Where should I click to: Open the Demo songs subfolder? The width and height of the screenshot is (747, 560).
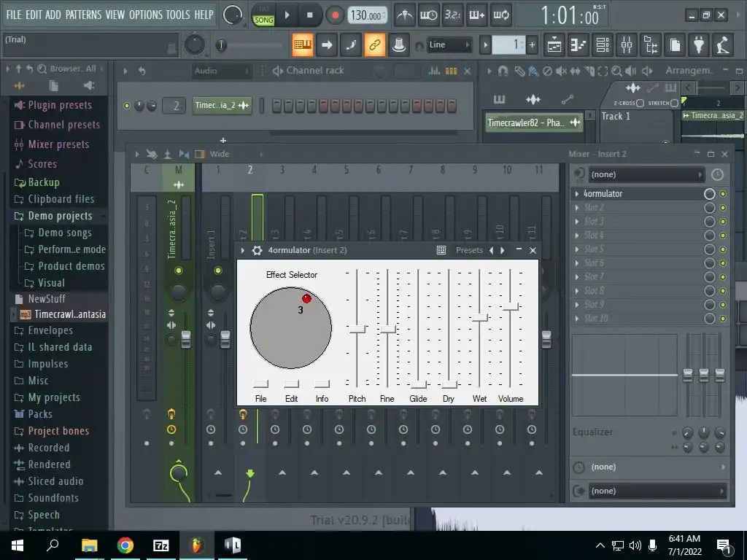64,233
